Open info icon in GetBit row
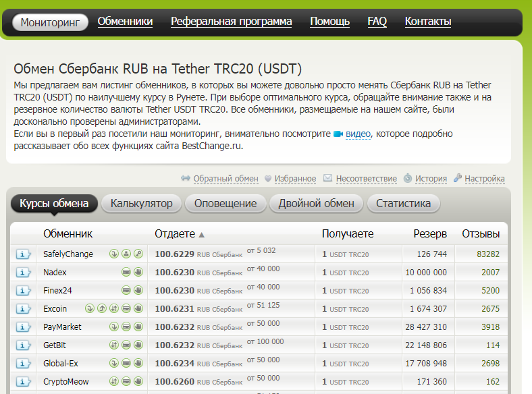Viewport: 532px width, 394px height. tap(23, 345)
